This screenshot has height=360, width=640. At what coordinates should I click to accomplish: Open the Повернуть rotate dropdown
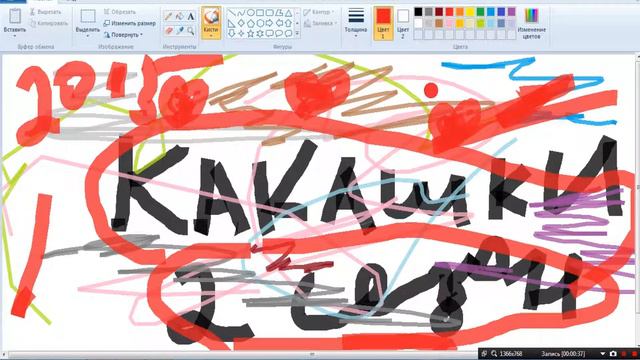(x=123, y=35)
